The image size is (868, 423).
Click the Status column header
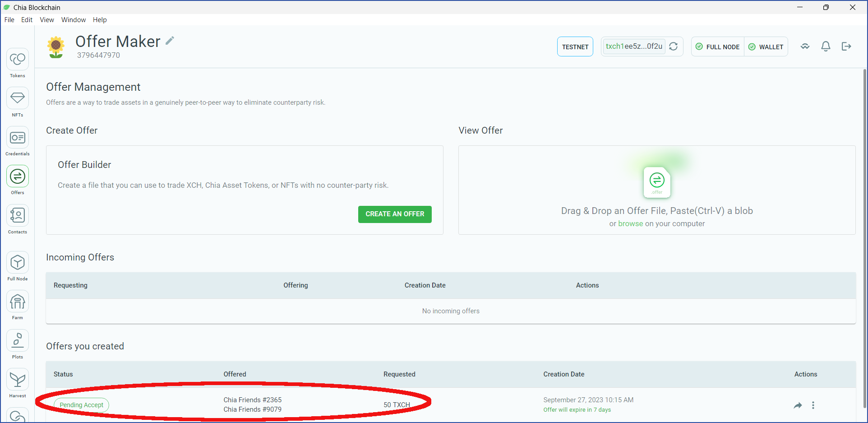coord(63,374)
